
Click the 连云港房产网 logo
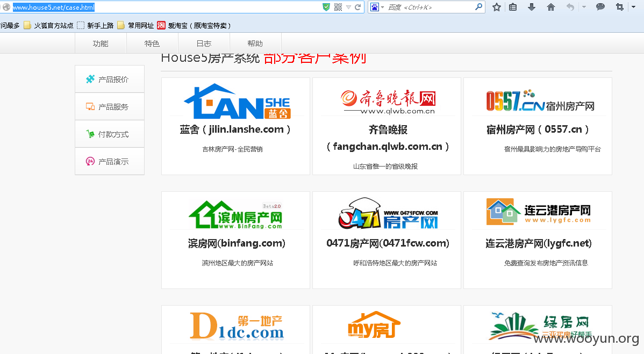[x=539, y=212]
